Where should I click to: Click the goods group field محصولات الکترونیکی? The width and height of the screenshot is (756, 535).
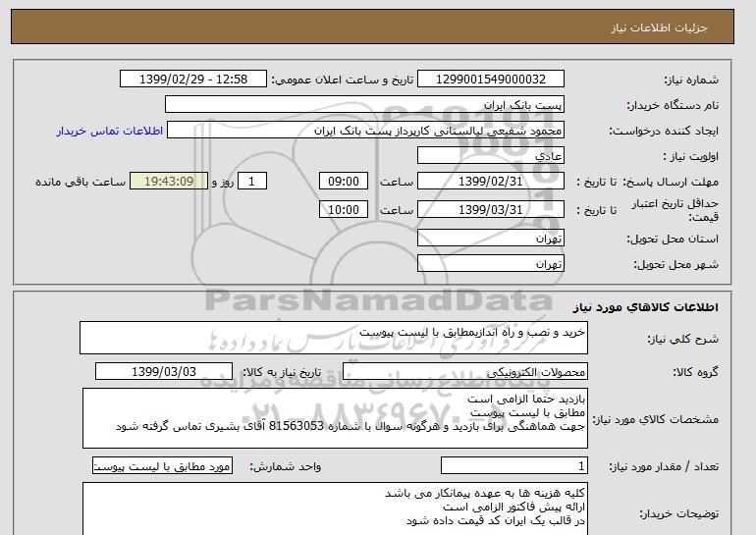tap(465, 372)
